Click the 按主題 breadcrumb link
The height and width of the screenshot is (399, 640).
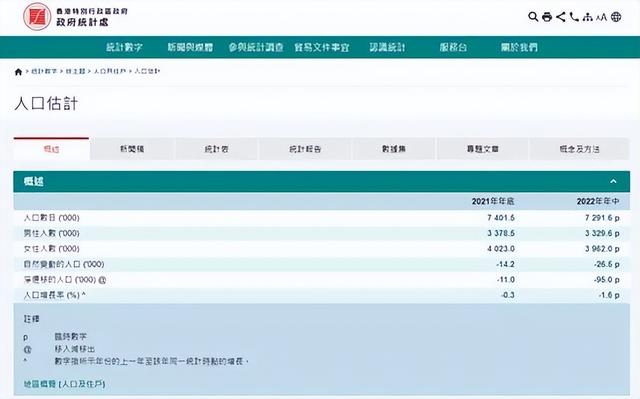[76, 71]
